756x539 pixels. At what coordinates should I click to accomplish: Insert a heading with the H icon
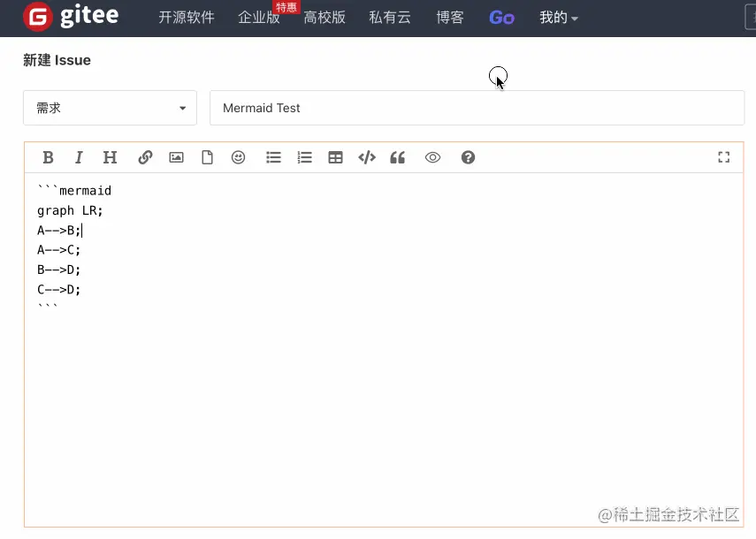pyautogui.click(x=110, y=157)
